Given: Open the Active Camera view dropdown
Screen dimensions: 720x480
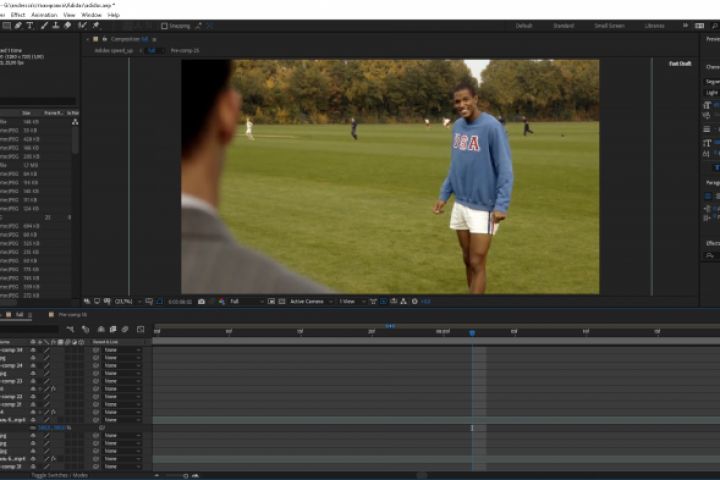Looking at the screenshot, I should coord(308,301).
